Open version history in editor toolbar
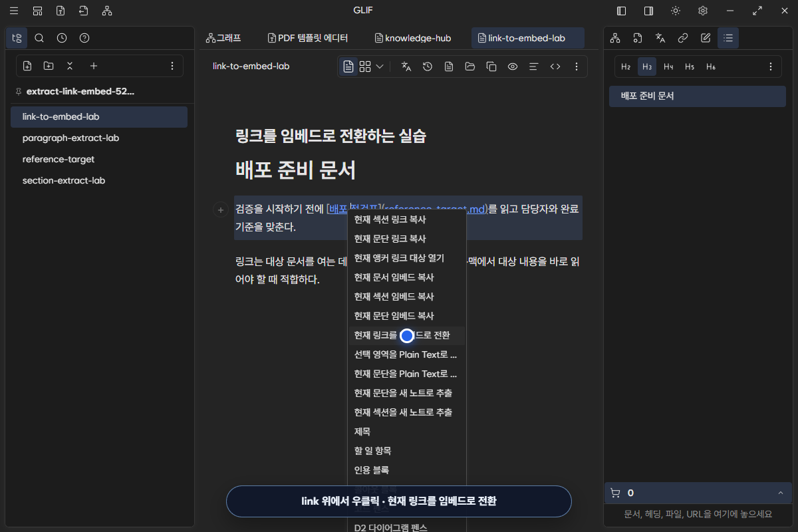Image resolution: width=798 pixels, height=532 pixels. [x=428, y=66]
